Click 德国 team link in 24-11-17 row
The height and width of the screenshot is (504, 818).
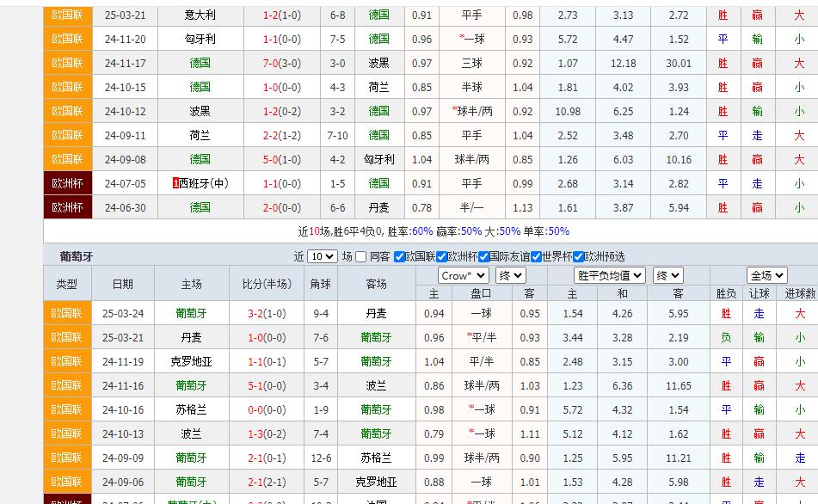point(200,62)
